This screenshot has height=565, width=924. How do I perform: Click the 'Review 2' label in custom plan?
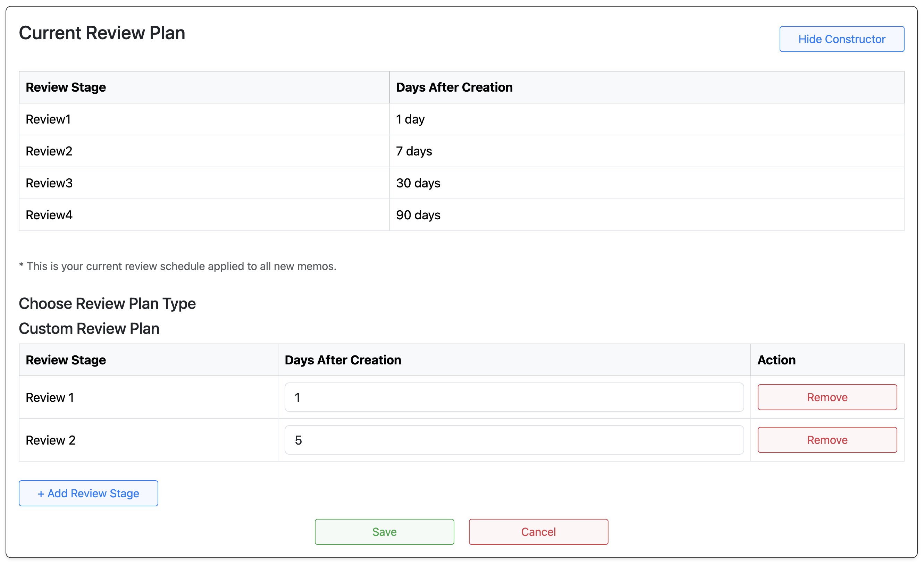click(x=51, y=440)
